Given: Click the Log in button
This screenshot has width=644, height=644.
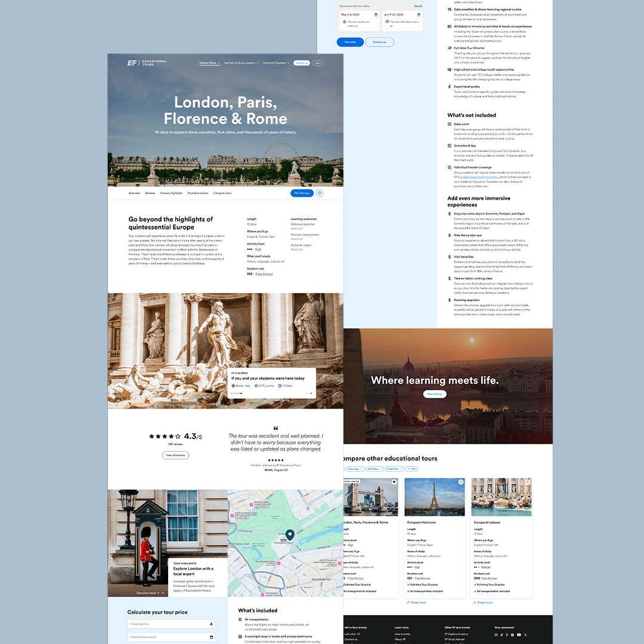Looking at the screenshot, I should coord(318,63).
